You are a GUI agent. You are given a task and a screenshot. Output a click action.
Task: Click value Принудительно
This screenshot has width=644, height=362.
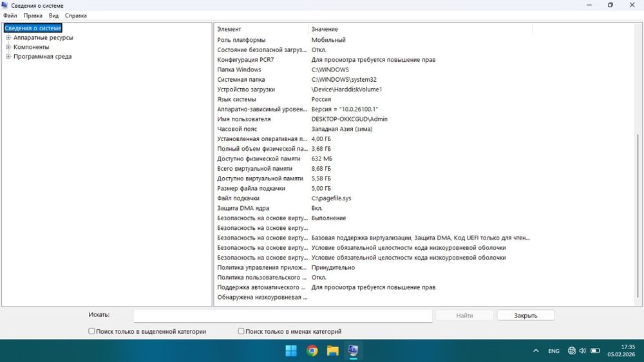(333, 267)
